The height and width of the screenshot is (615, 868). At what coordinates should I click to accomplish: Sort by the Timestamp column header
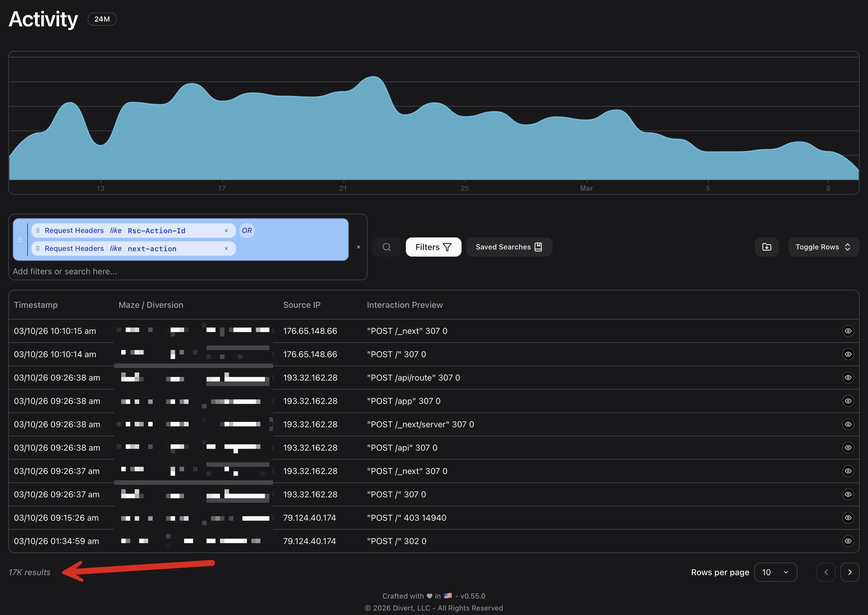pos(36,305)
